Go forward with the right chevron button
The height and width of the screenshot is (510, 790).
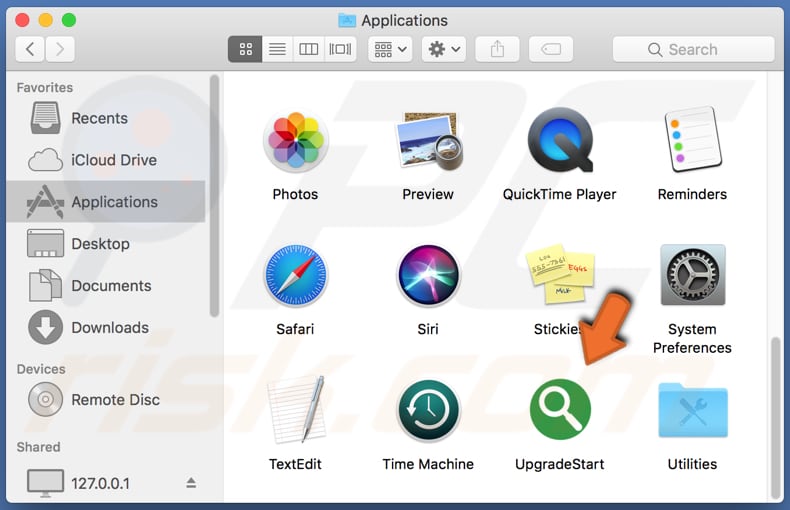tap(60, 49)
